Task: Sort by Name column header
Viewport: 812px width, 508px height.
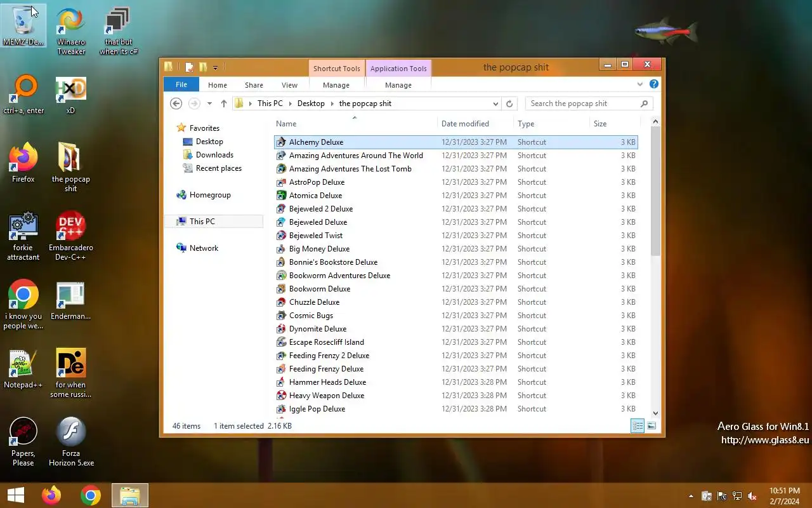Action: (x=355, y=124)
